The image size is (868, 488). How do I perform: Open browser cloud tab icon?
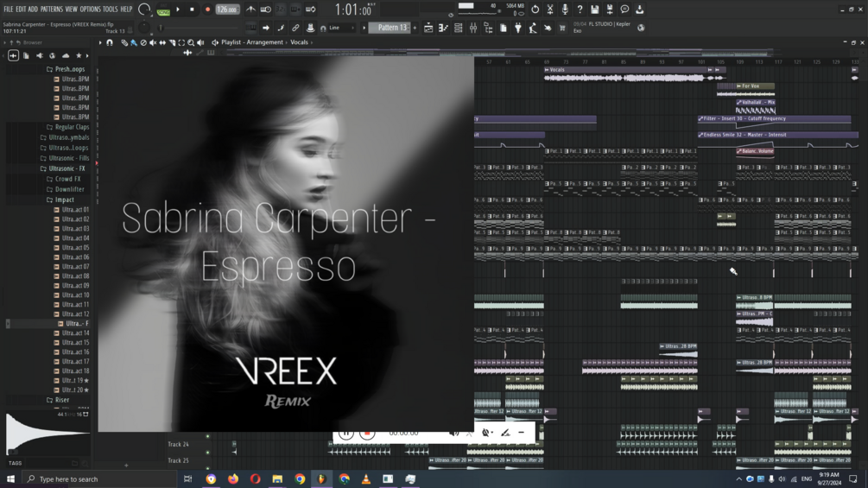click(66, 55)
